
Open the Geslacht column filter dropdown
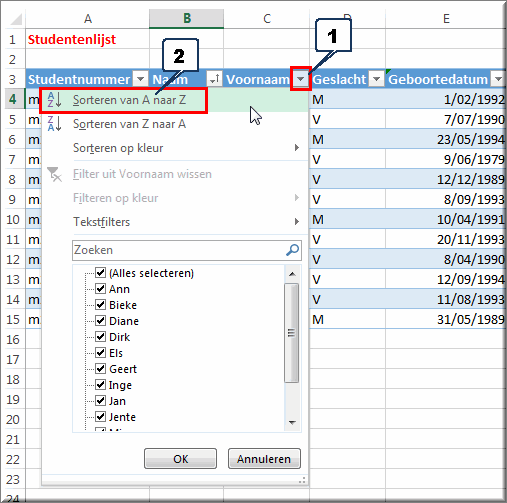(x=376, y=79)
